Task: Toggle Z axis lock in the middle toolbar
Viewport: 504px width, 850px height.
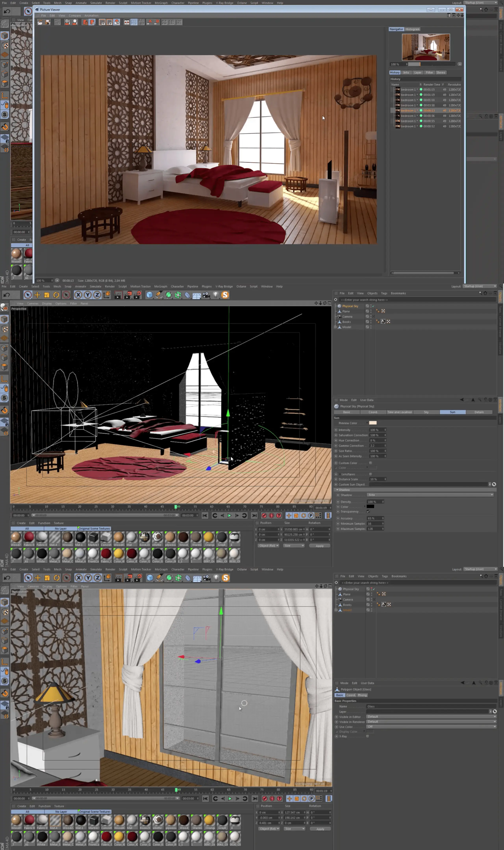Action: pyautogui.click(x=97, y=295)
